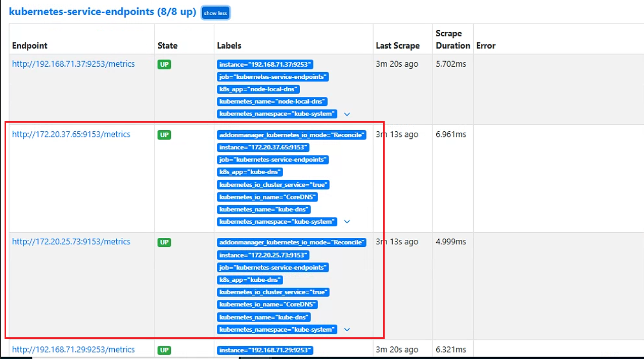Click the Error column header
This screenshot has height=359, width=644.
coord(486,45)
